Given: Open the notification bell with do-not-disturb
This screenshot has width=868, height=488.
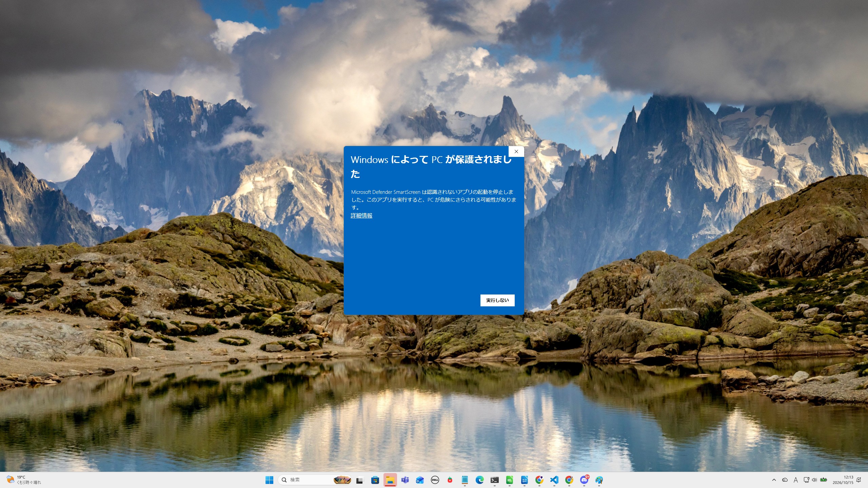Looking at the screenshot, I should (x=859, y=480).
